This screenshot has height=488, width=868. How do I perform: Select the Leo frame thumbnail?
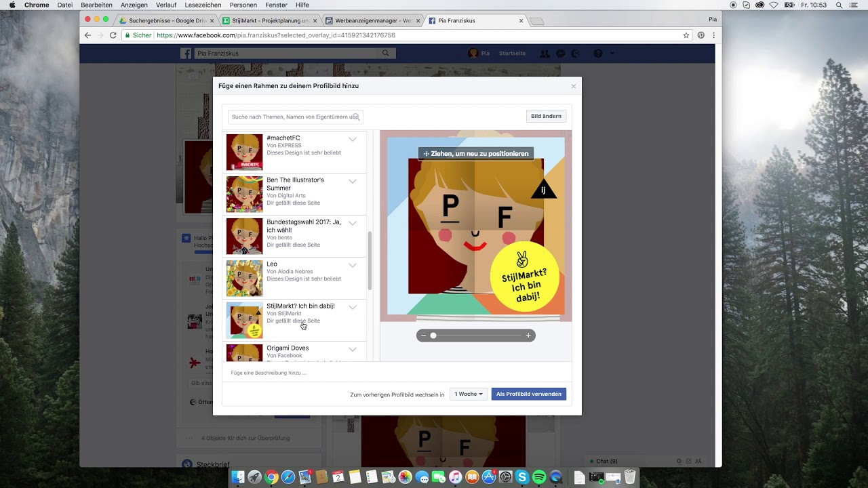click(244, 278)
